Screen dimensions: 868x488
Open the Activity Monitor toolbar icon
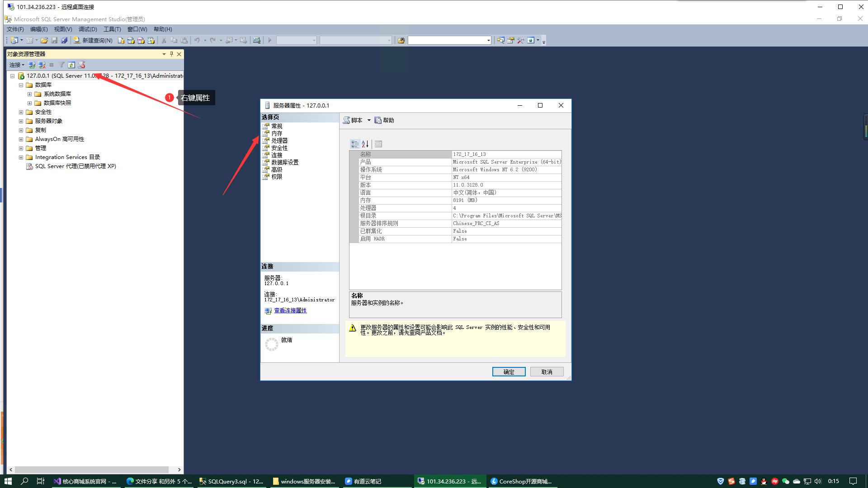[x=257, y=40]
